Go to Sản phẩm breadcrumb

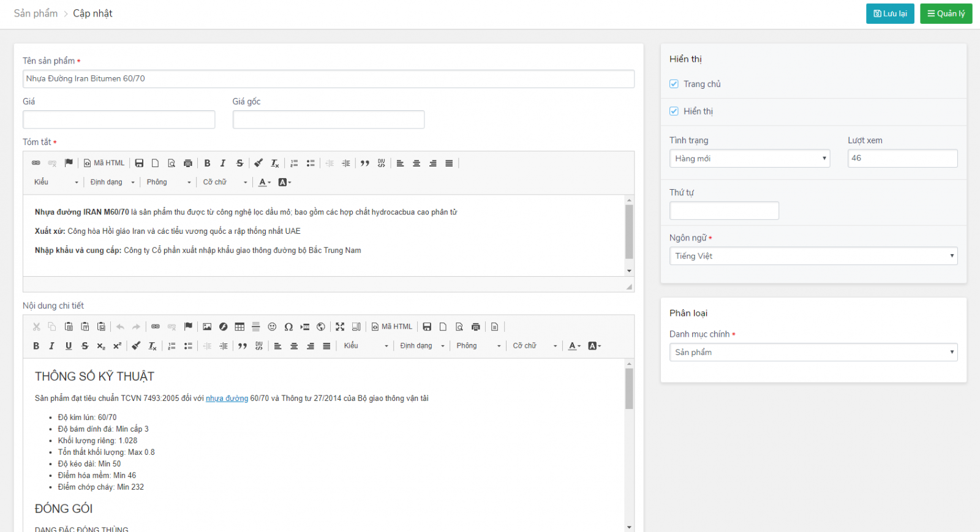tap(36, 13)
